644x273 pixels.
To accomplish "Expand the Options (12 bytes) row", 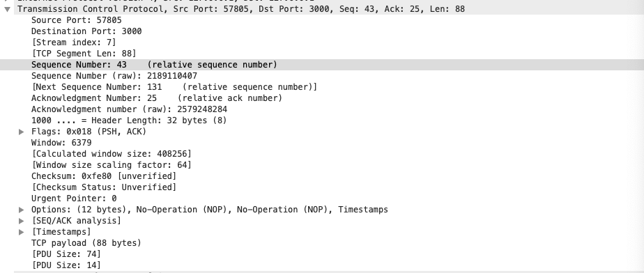I will (22, 210).
